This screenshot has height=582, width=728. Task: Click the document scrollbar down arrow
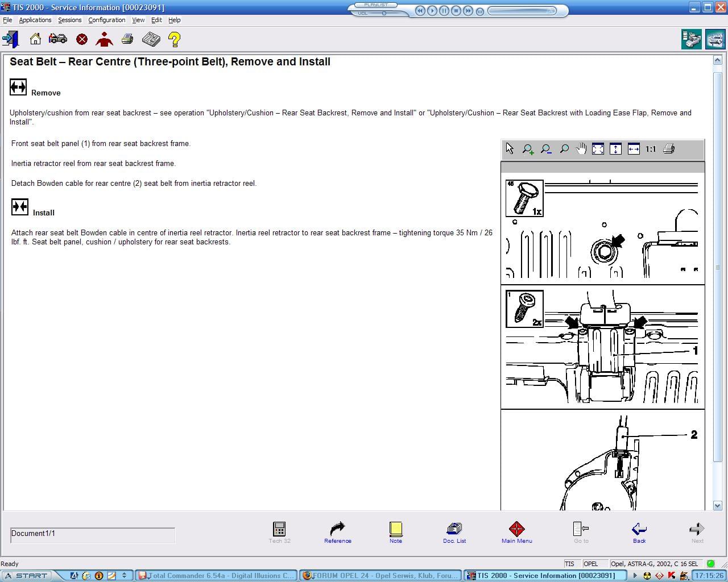717,506
